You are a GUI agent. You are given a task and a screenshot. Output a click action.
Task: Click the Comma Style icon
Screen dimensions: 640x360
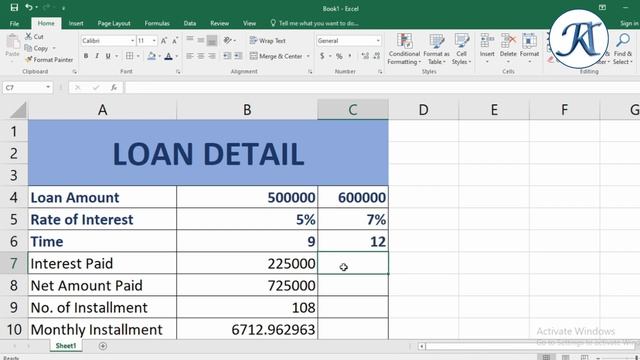point(350,56)
